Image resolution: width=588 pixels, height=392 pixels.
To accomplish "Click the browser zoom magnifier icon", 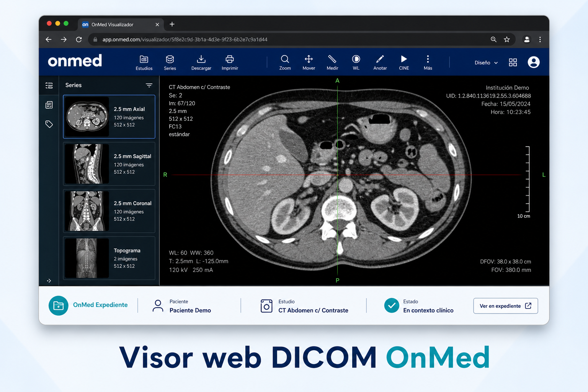I will click(x=493, y=39).
